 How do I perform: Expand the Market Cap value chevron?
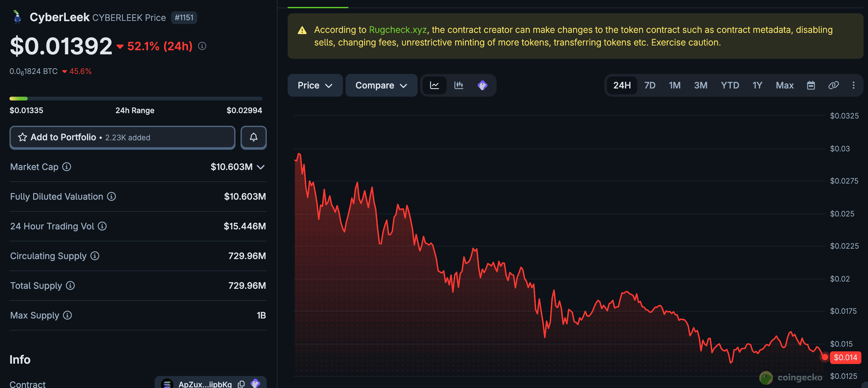pyautogui.click(x=260, y=167)
